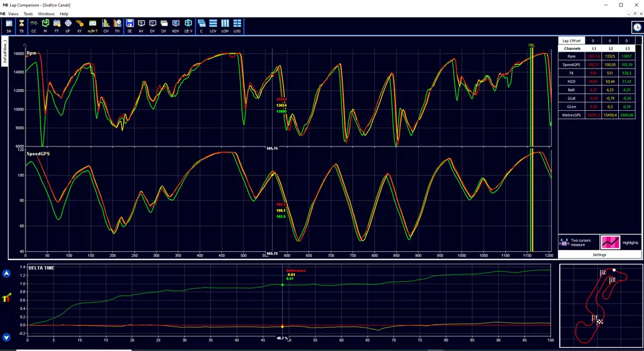Click the SA toolbar icon

(x=9, y=26)
